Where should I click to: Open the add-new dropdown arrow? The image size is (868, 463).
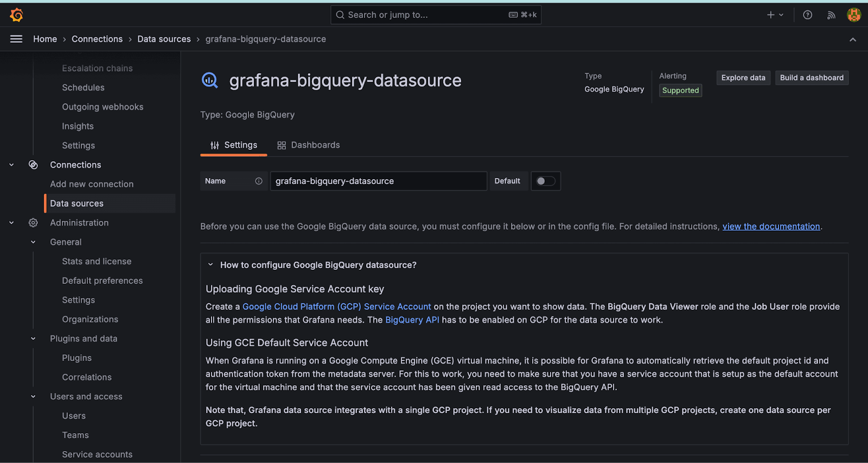coord(781,15)
